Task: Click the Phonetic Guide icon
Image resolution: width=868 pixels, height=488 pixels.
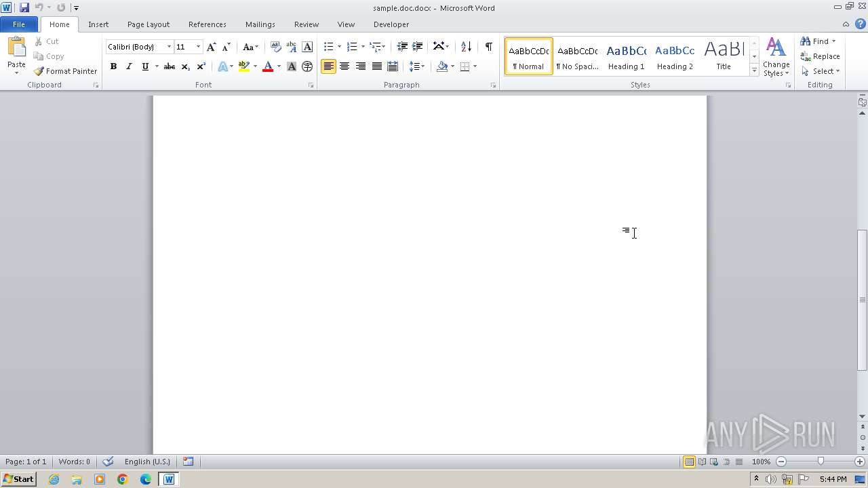Action: [x=292, y=47]
